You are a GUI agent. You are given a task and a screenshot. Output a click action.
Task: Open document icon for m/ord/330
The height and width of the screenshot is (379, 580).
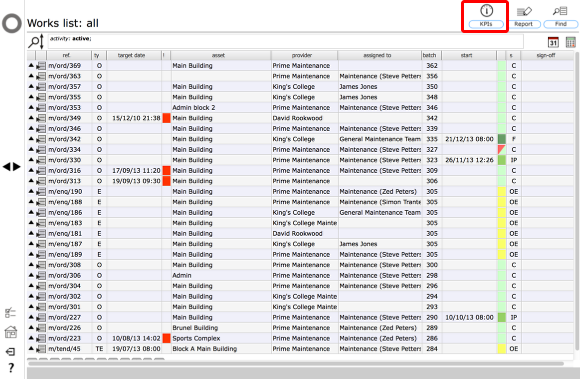pos(41,160)
